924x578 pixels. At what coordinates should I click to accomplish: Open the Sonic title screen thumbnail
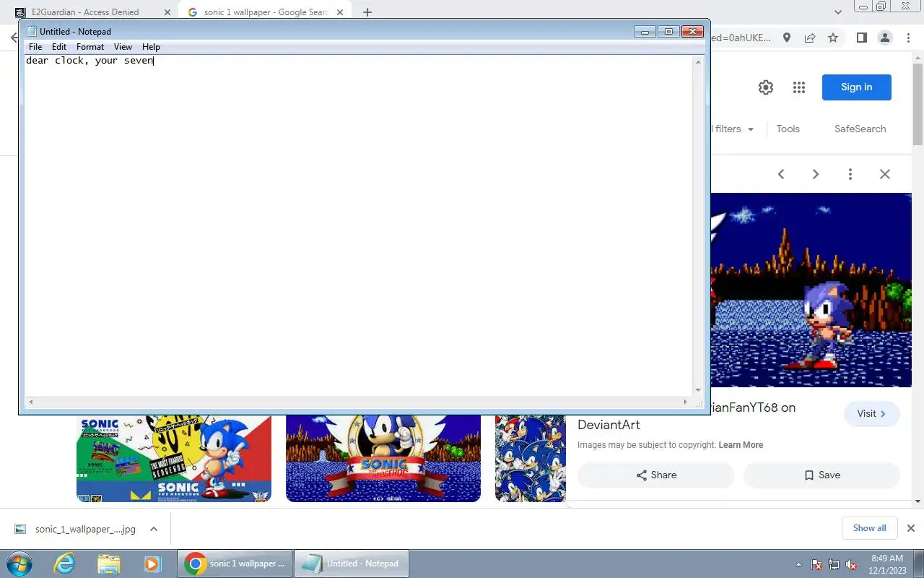pos(383,458)
